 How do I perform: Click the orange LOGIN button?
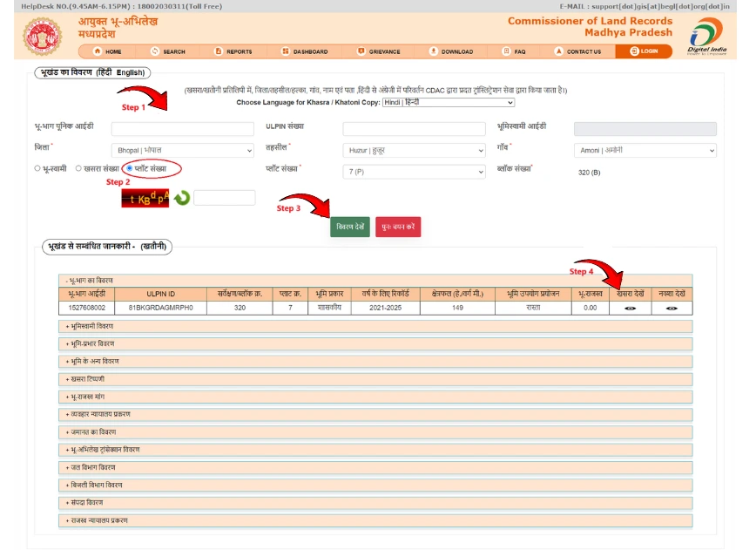(x=644, y=51)
